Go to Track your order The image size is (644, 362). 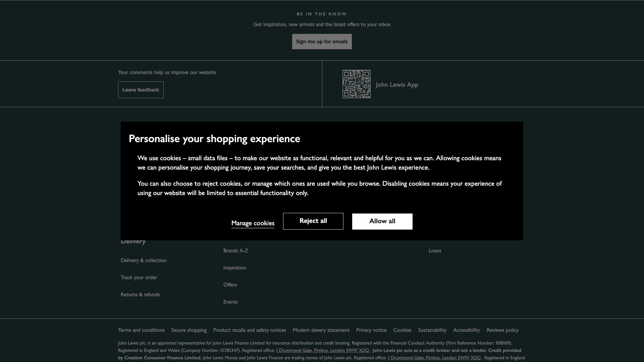point(139,278)
